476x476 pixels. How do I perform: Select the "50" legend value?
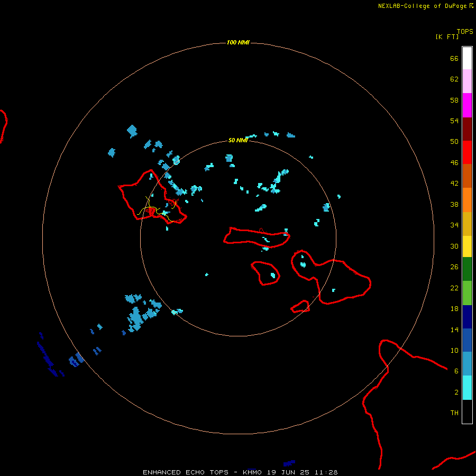pos(454,142)
